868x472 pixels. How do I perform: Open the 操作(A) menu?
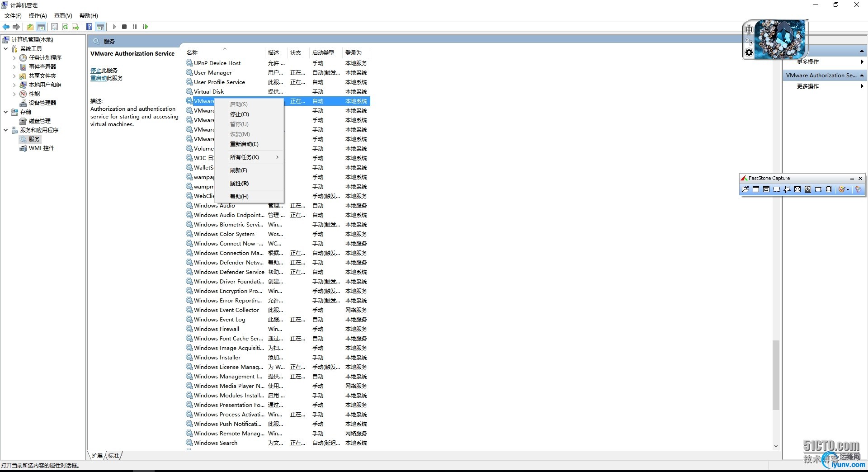pyautogui.click(x=38, y=16)
